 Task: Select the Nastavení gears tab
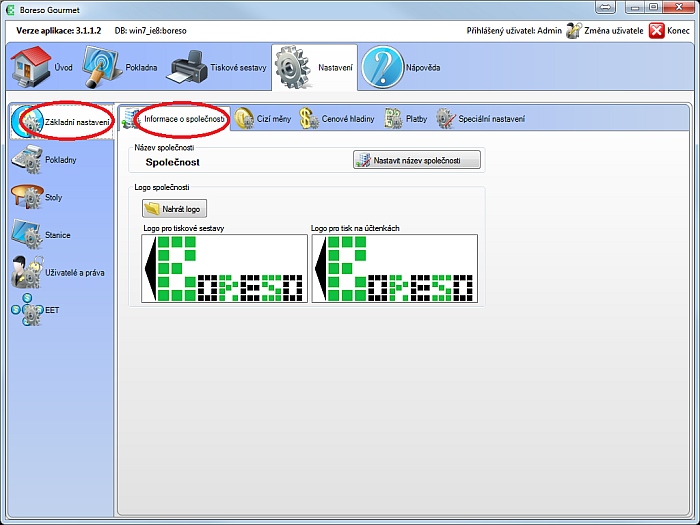313,67
